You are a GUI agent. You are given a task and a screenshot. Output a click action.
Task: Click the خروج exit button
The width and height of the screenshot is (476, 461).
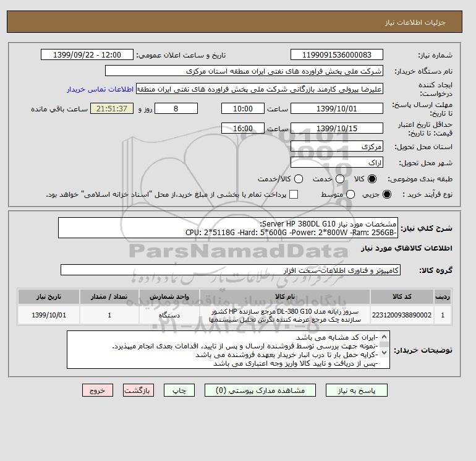tap(98, 390)
